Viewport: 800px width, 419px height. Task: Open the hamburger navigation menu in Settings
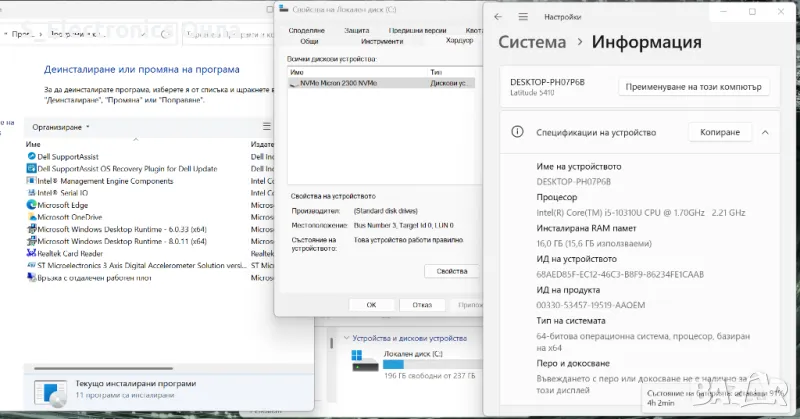[x=525, y=17]
